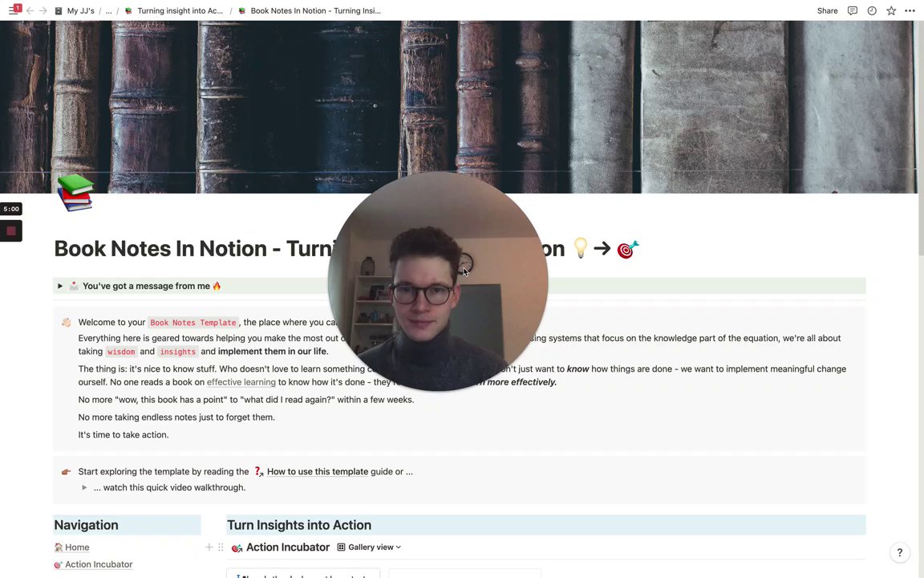The image size is (924, 578).
Task: Open the collapsed breadcrumb ellipsis
Action: coord(108,10)
